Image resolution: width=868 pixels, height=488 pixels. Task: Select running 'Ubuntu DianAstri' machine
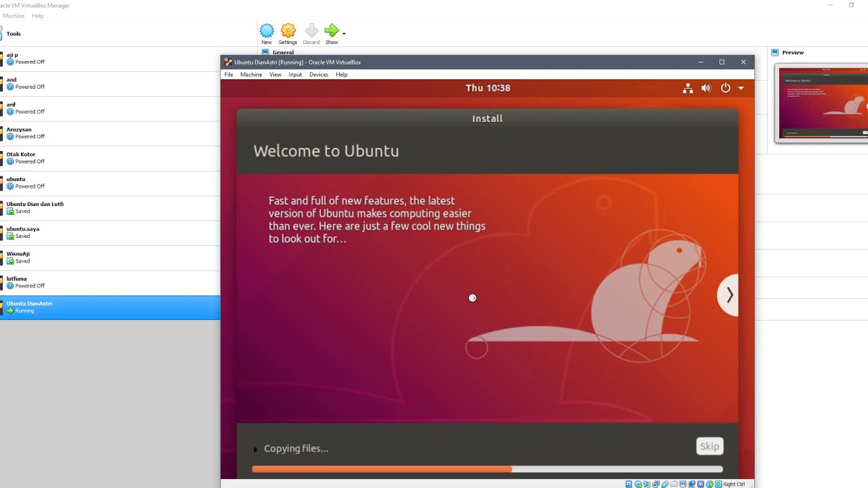click(x=110, y=307)
